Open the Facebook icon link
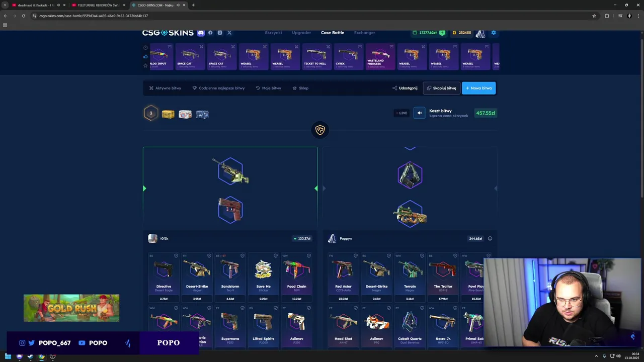The image size is (644, 362). click(x=210, y=33)
